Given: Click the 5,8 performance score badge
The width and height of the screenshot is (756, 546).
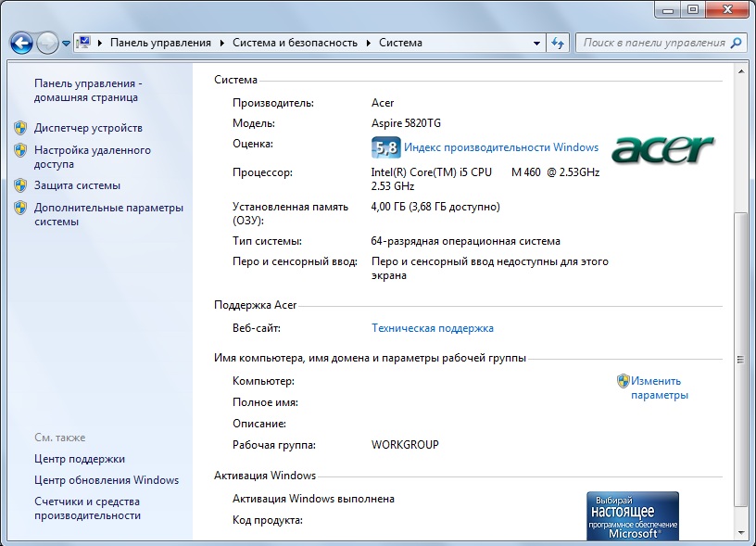Looking at the screenshot, I should 385,147.
